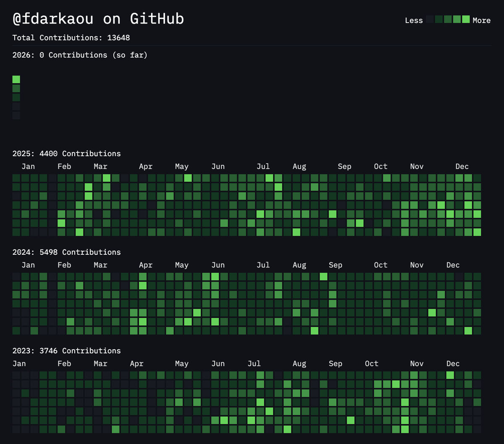This screenshot has width=504, height=444.
Task: Click the '@fdarkaou on GitHub' heading
Action: tap(98, 19)
